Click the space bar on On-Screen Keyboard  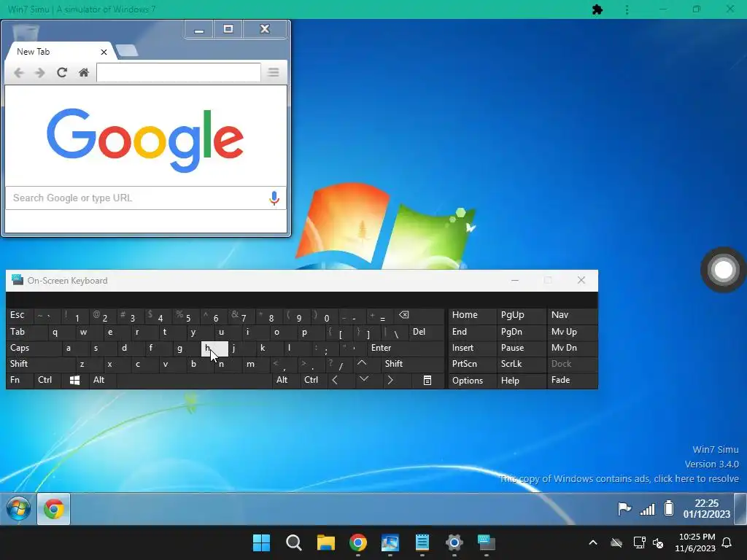(194, 380)
